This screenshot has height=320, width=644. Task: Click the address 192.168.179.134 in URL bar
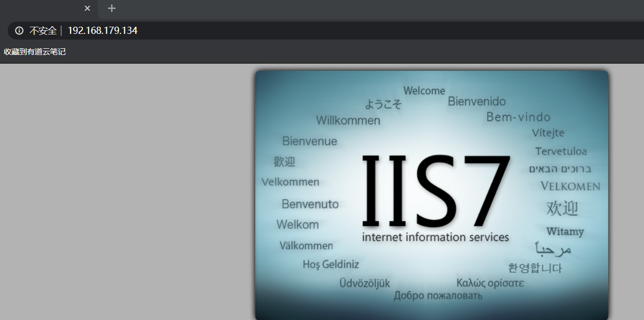[103, 31]
